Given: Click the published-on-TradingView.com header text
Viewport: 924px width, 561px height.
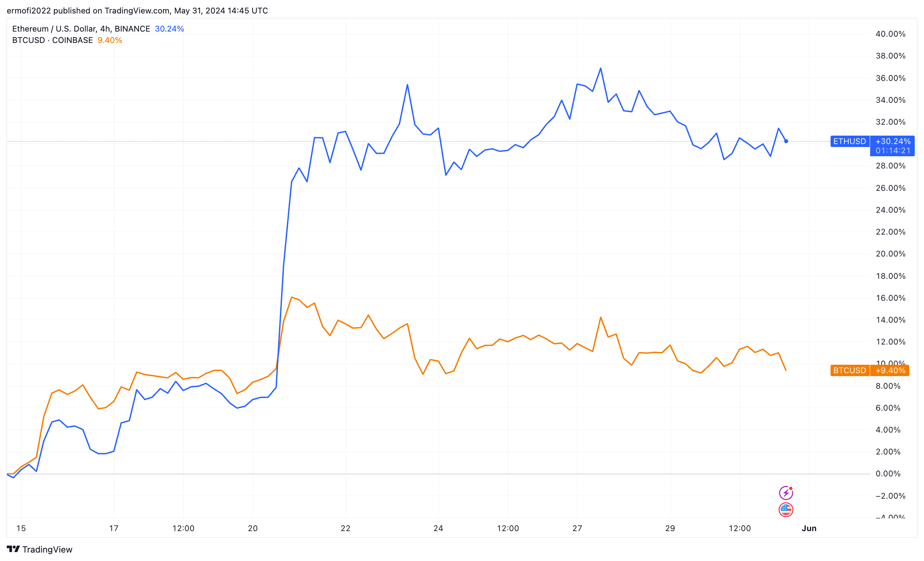Looking at the screenshot, I should pos(137,11).
